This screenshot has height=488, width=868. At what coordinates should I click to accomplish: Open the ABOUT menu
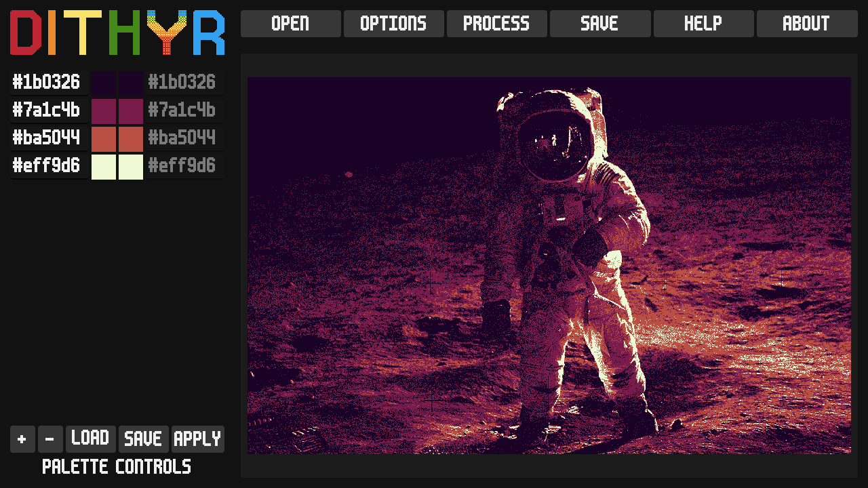point(806,24)
